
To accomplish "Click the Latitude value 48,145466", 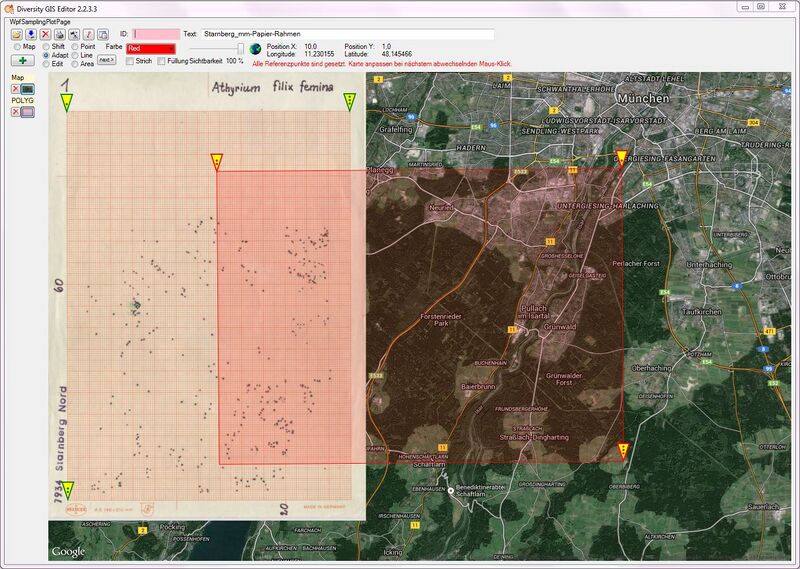I will pos(397,54).
